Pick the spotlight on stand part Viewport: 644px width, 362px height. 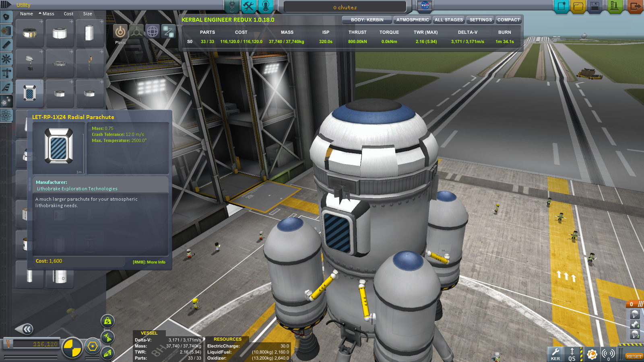[30, 63]
